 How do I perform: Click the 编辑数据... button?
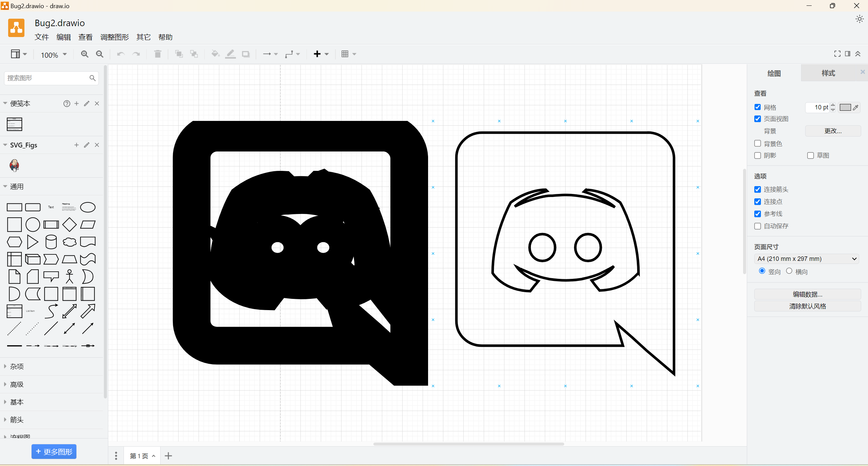coord(807,294)
